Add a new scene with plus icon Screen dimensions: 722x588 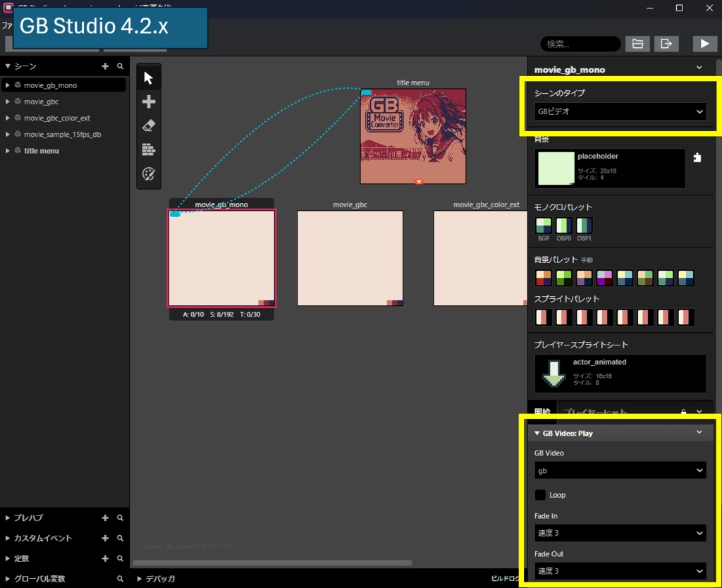[x=105, y=66]
